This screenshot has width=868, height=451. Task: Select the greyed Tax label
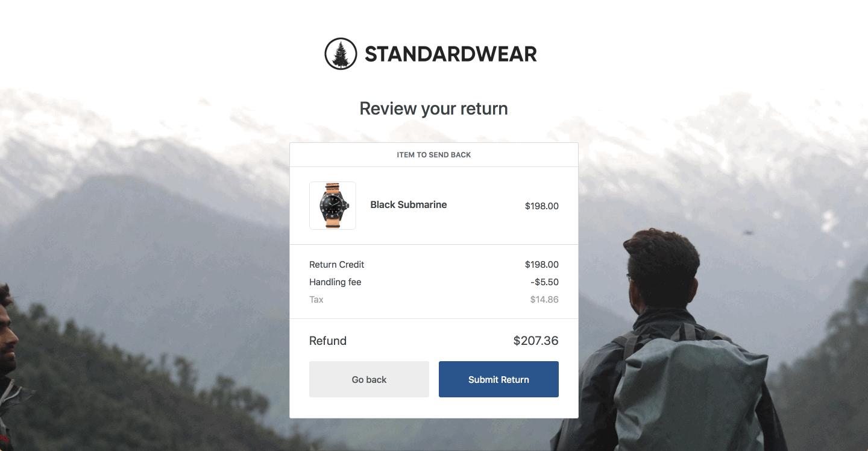(316, 299)
